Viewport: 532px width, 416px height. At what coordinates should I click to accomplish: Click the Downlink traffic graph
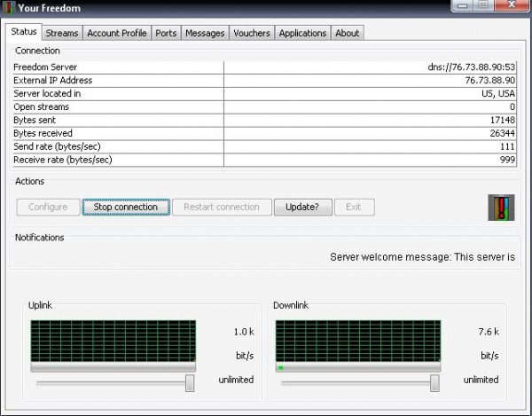[x=358, y=341]
